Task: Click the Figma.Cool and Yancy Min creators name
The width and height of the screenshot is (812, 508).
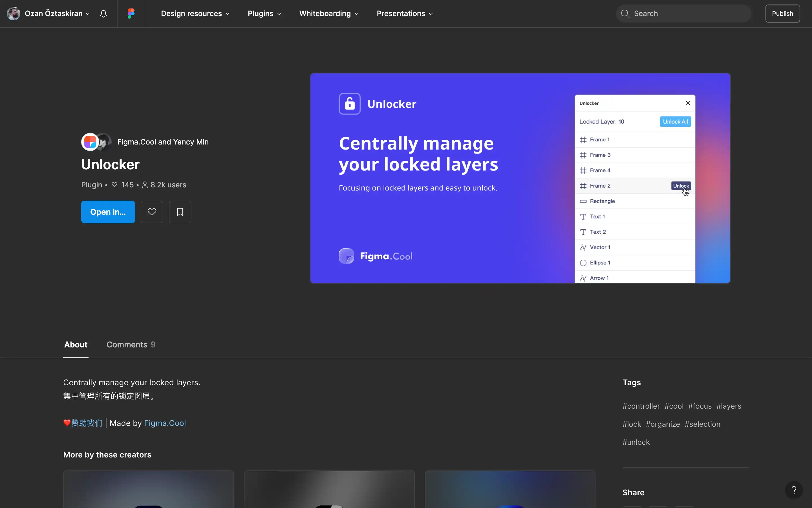Action: tap(163, 142)
